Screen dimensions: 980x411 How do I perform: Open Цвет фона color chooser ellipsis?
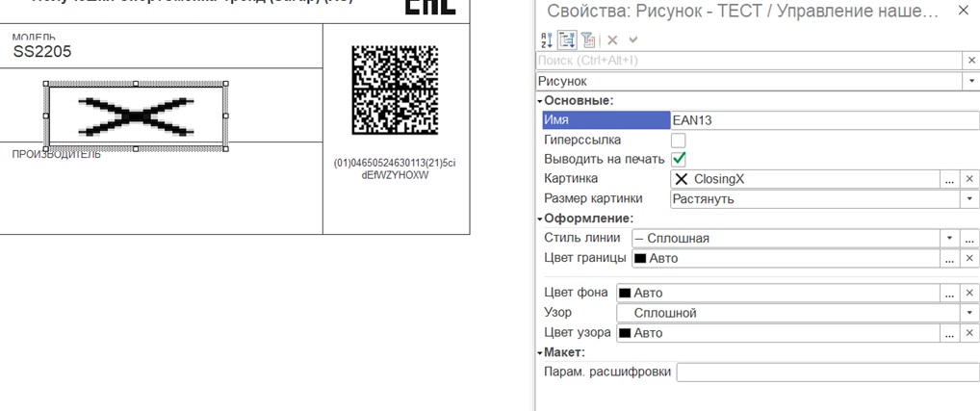pyautogui.click(x=950, y=293)
